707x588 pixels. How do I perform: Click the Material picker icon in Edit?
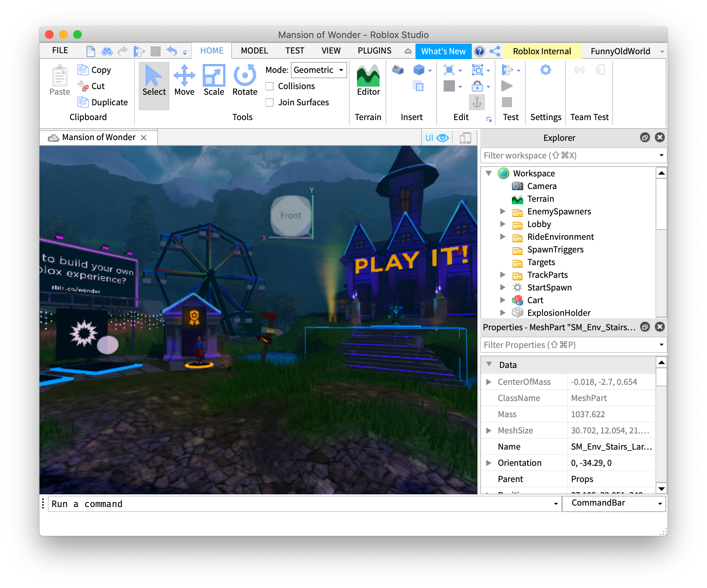pos(449,70)
